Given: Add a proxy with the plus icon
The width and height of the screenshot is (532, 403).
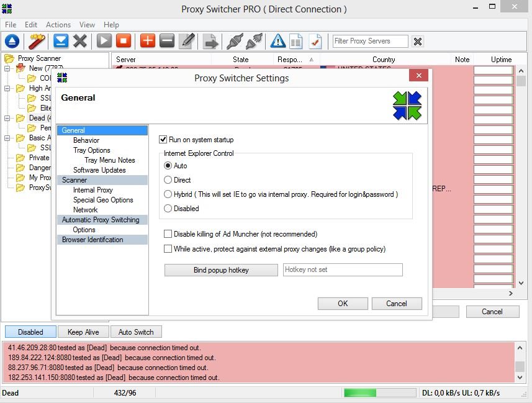Looking at the screenshot, I should pos(148,41).
